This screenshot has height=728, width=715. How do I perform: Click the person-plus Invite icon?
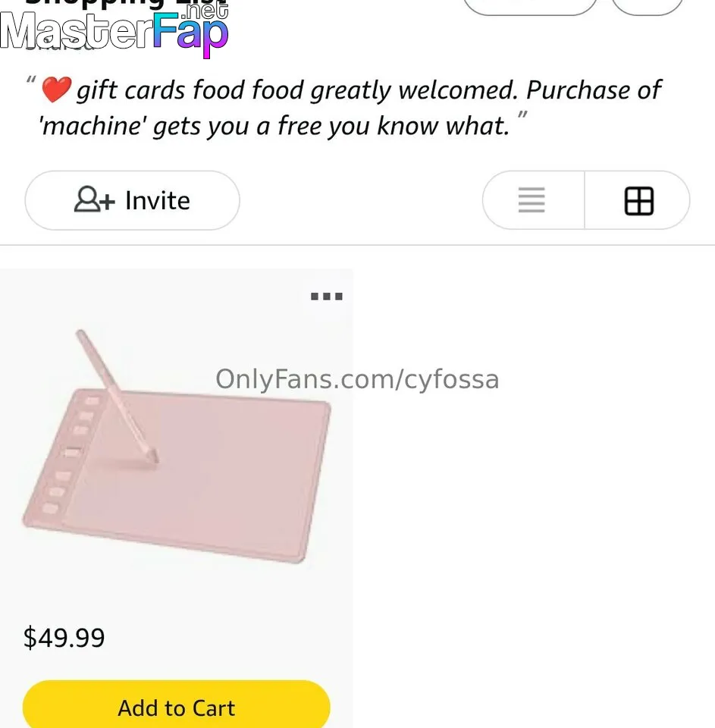pyautogui.click(x=94, y=200)
